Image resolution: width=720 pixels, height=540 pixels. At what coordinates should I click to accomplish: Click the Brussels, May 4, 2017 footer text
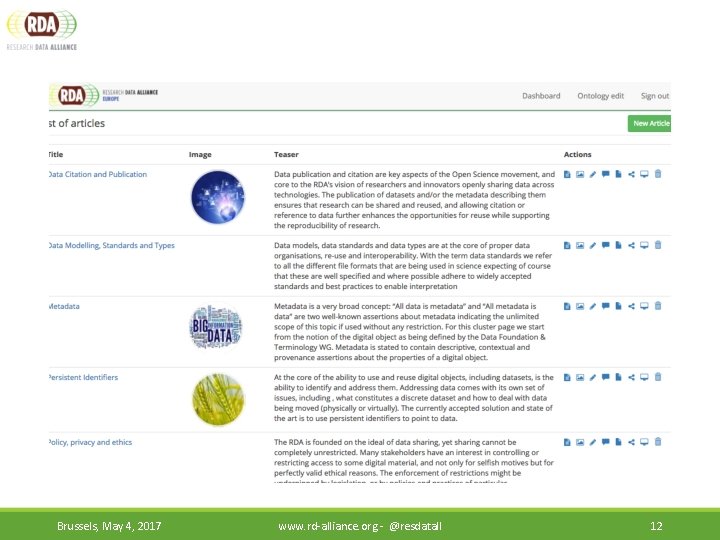pos(109,526)
